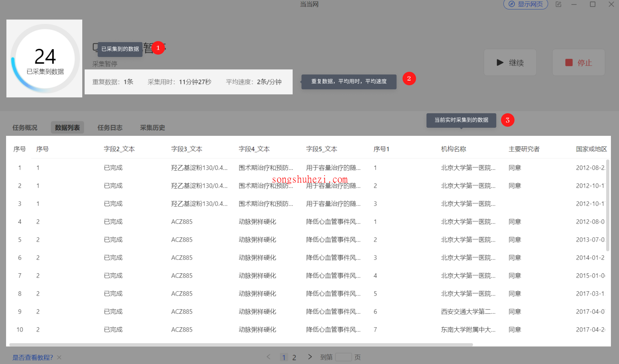The height and width of the screenshot is (364, 619).
Task: Click the 重复数据: 1条 statistic
Action: pos(113,82)
